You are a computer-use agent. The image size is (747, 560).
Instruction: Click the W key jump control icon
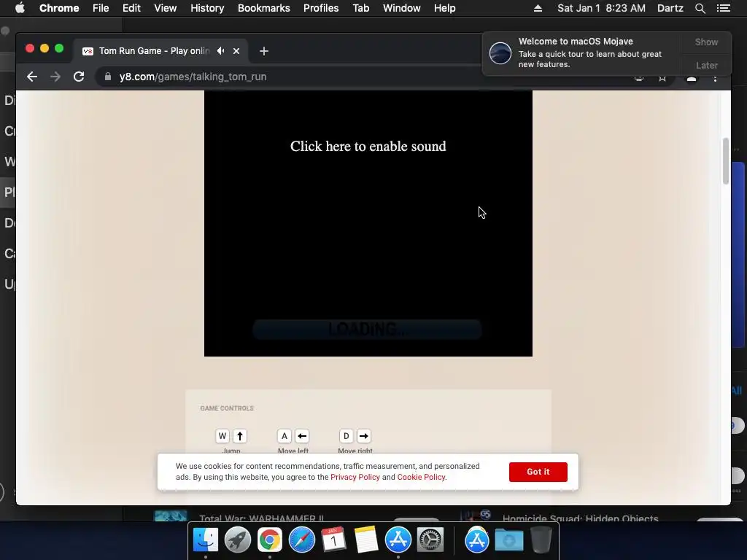(x=222, y=436)
